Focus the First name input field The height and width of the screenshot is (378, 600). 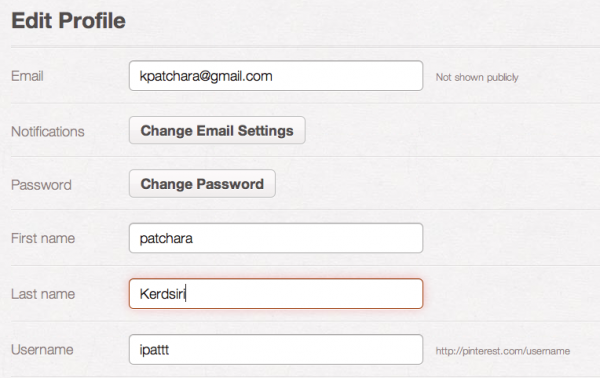[x=276, y=238]
